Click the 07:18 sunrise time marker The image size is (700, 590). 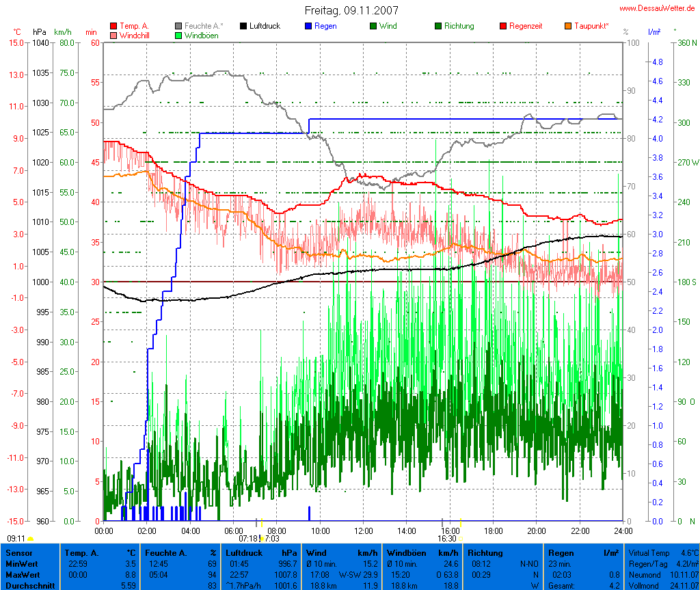(x=247, y=539)
